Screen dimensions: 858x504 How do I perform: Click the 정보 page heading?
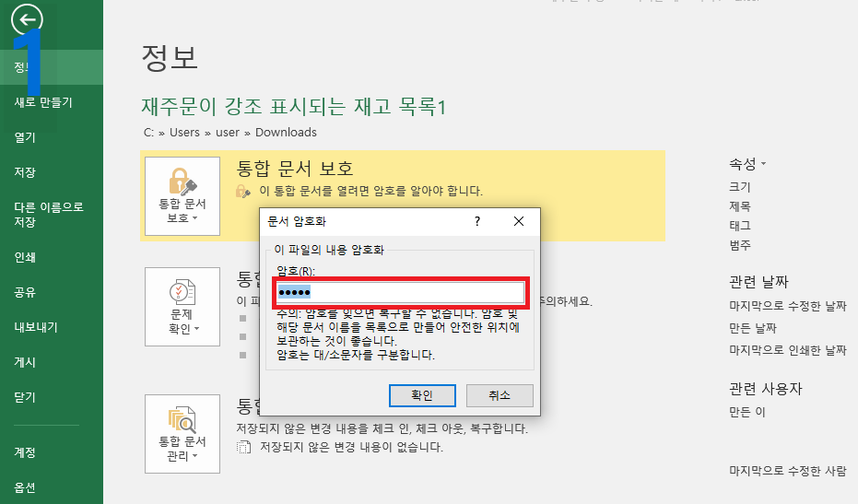(x=169, y=57)
